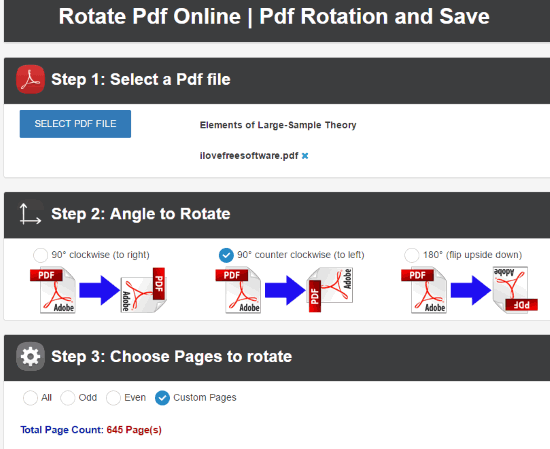Click the upright PDF icon under 180° option
Viewport: 550px width, 449px height.
point(424,290)
